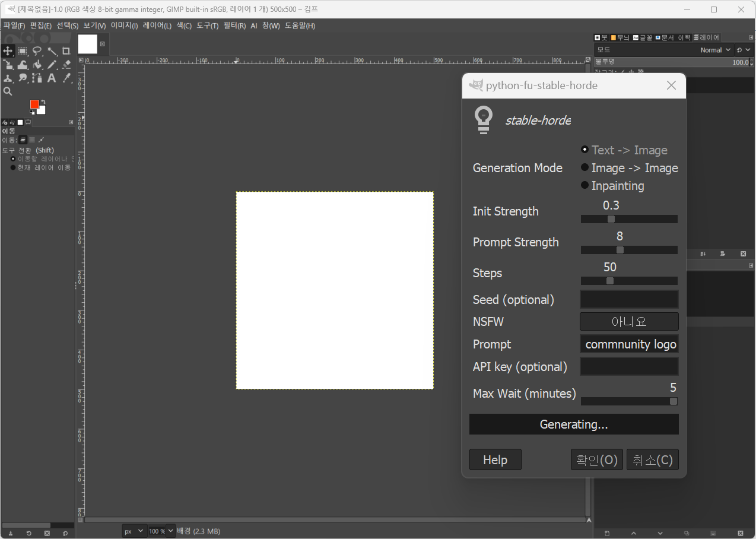The height and width of the screenshot is (539, 756).
Task: Click the Max Wait (minutes) slider
Action: tap(629, 401)
